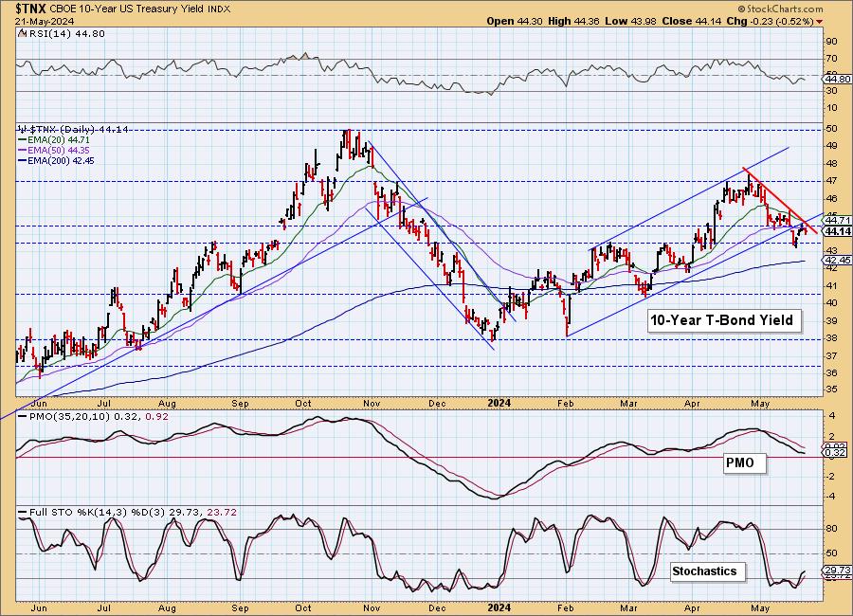Click the Open 44.30 value
This screenshot has height=616, width=853.
pos(513,21)
